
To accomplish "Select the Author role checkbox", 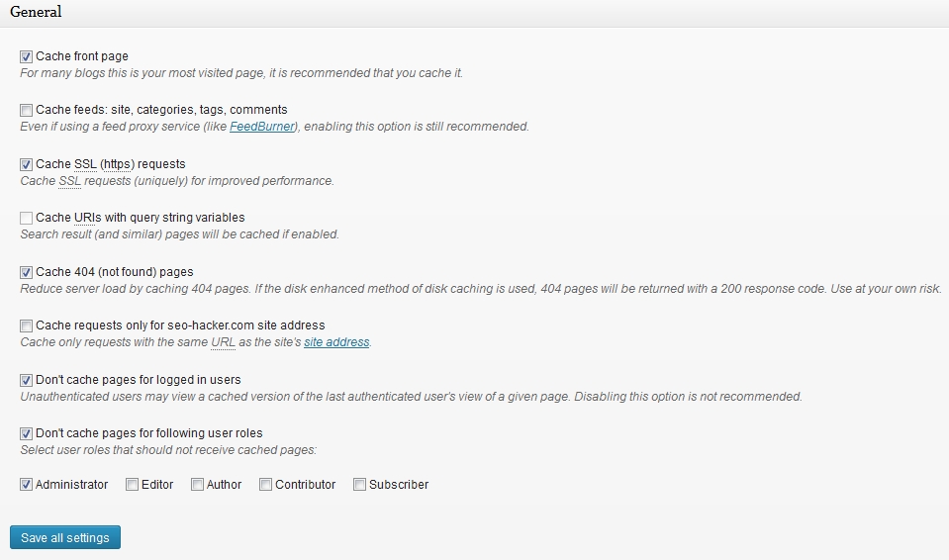I will (197, 485).
